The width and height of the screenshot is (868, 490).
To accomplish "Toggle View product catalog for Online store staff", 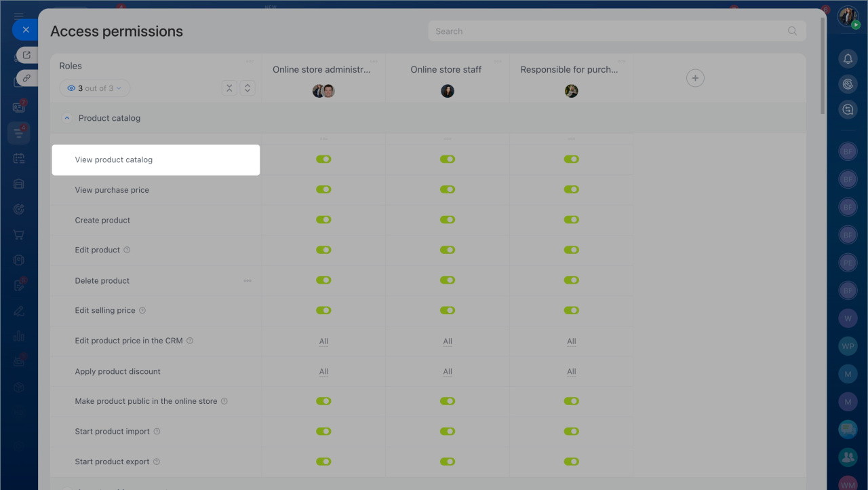I will pos(448,159).
